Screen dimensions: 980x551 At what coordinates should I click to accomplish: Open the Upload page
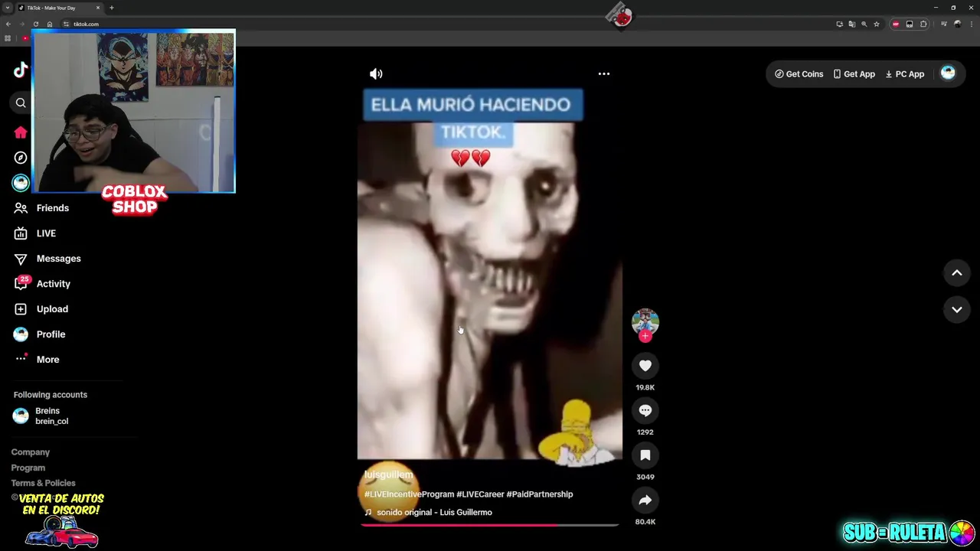coord(41,309)
